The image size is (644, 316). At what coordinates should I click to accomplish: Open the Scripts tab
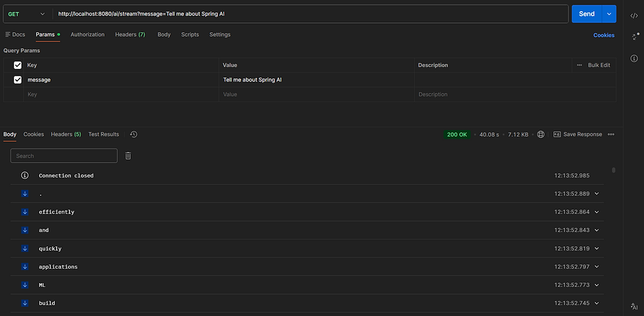tap(190, 34)
